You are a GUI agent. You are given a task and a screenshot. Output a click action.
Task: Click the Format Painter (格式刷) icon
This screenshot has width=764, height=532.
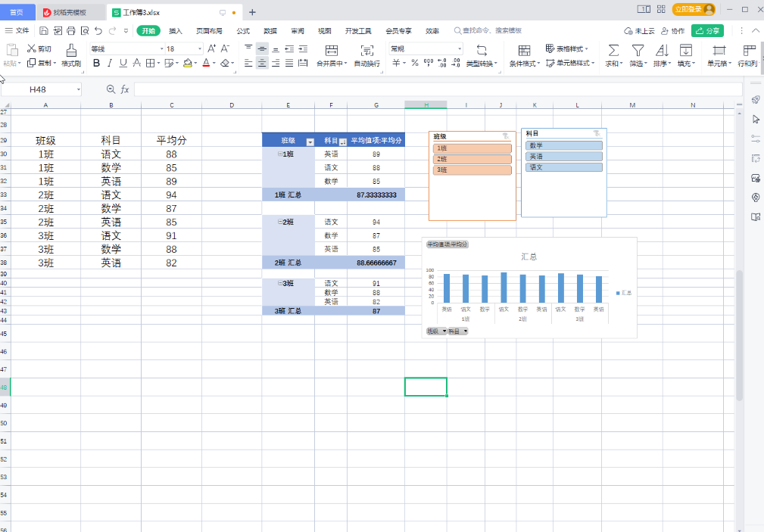click(x=71, y=50)
